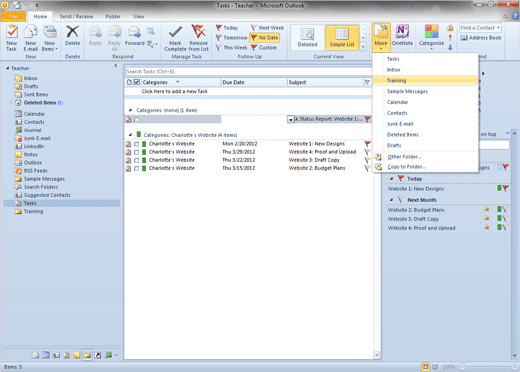Select the No Date flag

pos(264,38)
